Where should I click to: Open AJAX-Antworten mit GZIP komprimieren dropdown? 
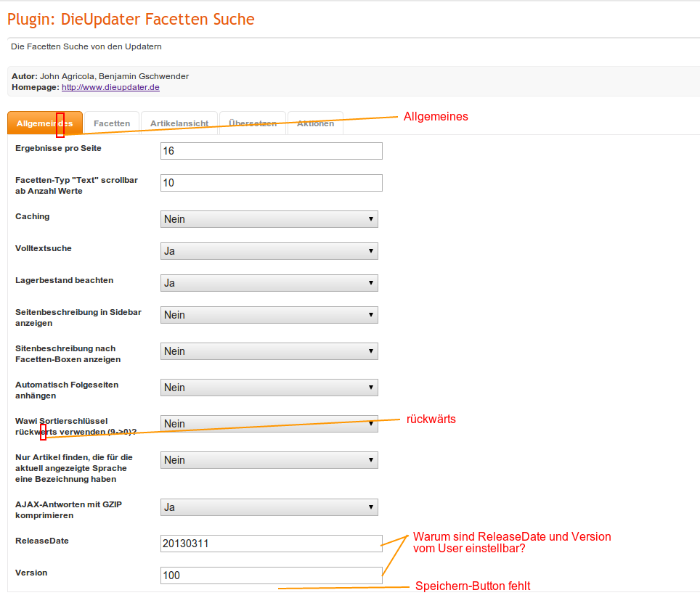point(269,507)
